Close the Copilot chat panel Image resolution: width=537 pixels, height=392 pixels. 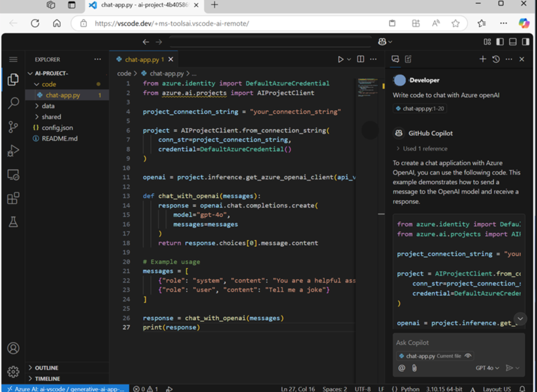click(522, 59)
